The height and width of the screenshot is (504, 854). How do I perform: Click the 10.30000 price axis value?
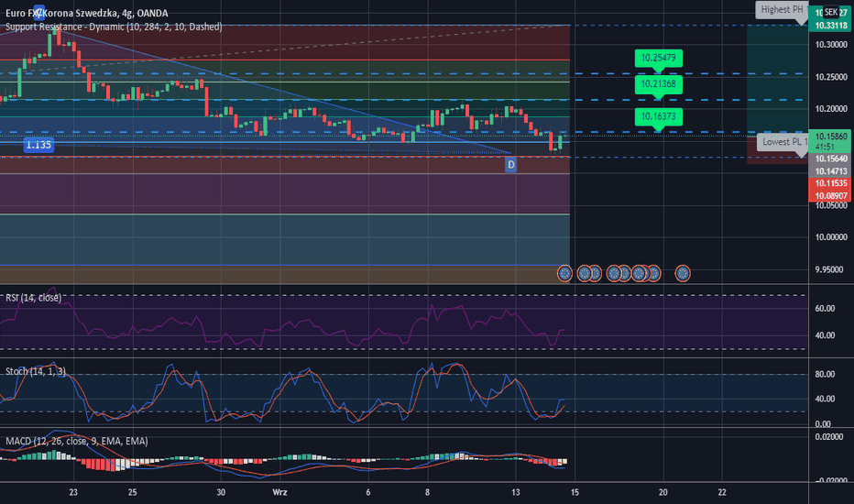tap(831, 45)
